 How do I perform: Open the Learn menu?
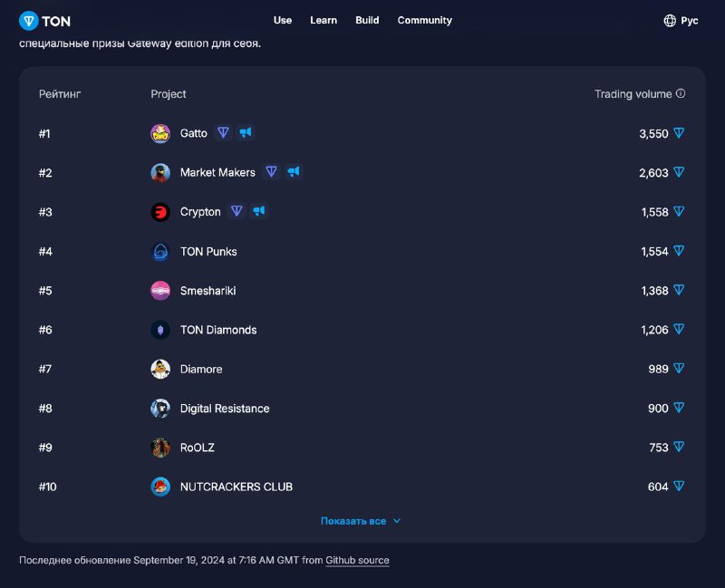coord(324,20)
